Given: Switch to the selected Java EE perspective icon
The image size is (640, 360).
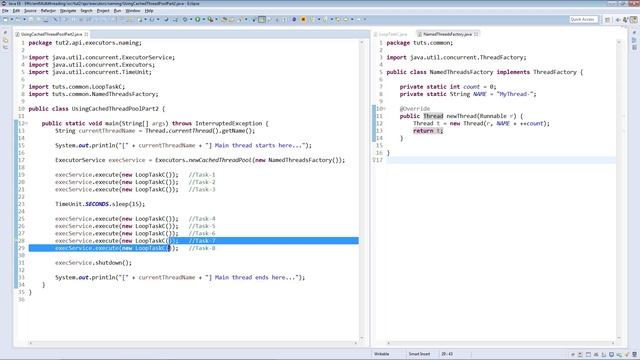Looking at the screenshot, I should [x=634, y=20].
